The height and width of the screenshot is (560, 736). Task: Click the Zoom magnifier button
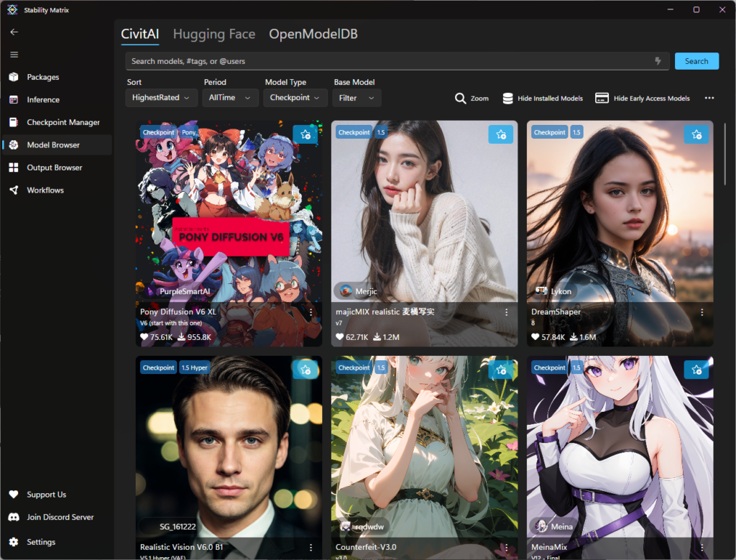[471, 98]
